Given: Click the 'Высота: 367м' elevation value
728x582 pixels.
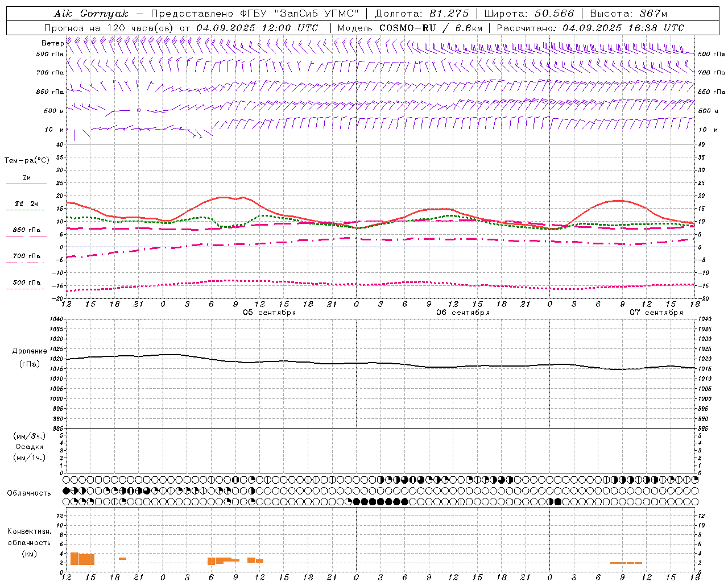Looking at the screenshot, I should tap(628, 14).
